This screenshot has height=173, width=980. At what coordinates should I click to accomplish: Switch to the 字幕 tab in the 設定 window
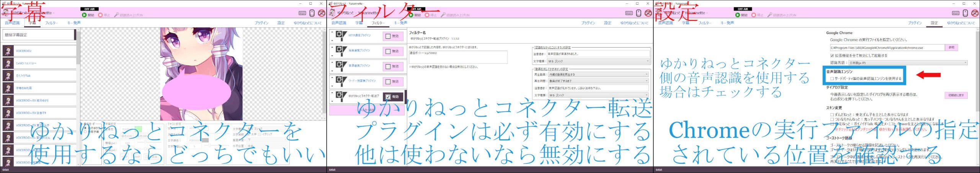point(685,23)
